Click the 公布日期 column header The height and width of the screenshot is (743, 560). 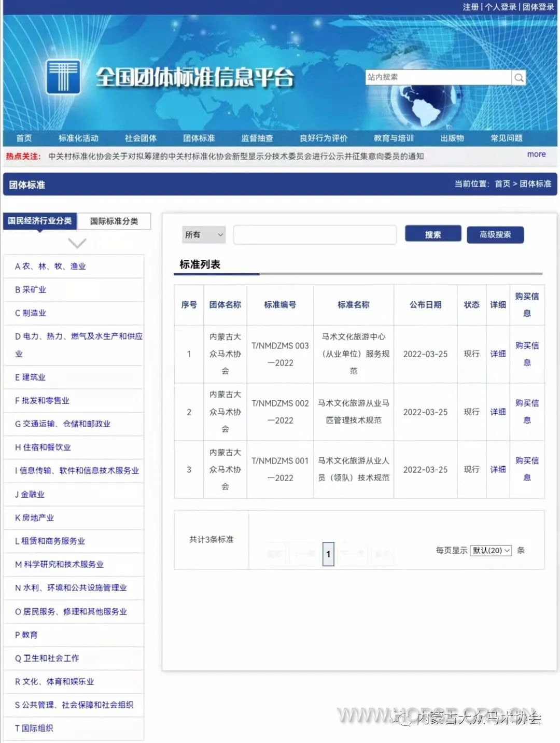pyautogui.click(x=425, y=304)
